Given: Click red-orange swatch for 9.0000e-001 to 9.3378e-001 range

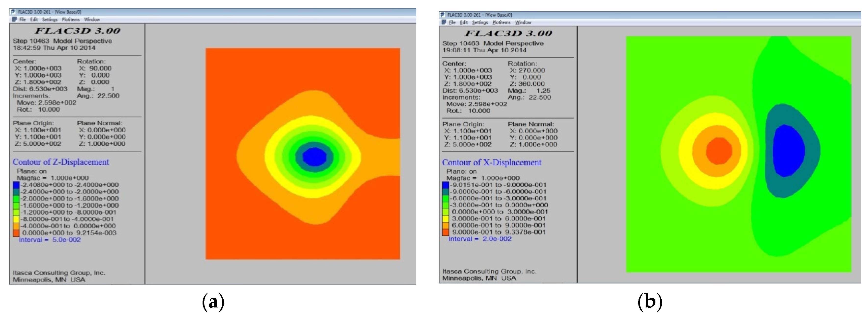Looking at the screenshot, I should pyautogui.click(x=446, y=232).
